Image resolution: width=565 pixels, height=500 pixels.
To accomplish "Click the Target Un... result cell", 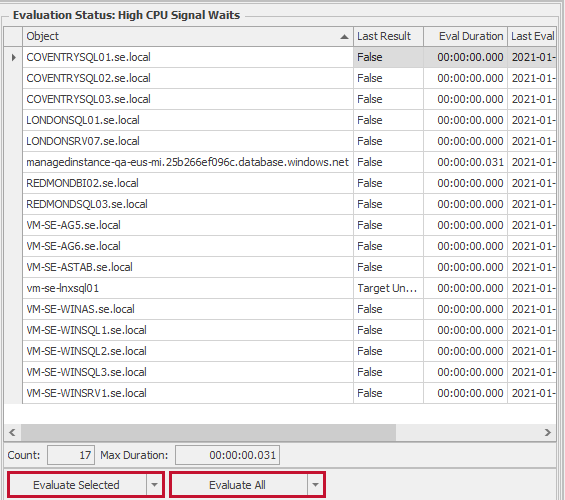I will click(388, 288).
